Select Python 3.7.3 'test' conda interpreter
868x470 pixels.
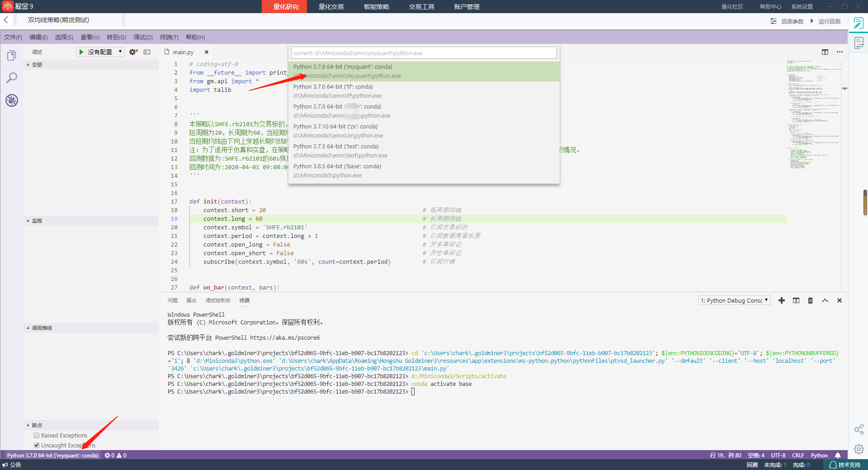coord(424,151)
